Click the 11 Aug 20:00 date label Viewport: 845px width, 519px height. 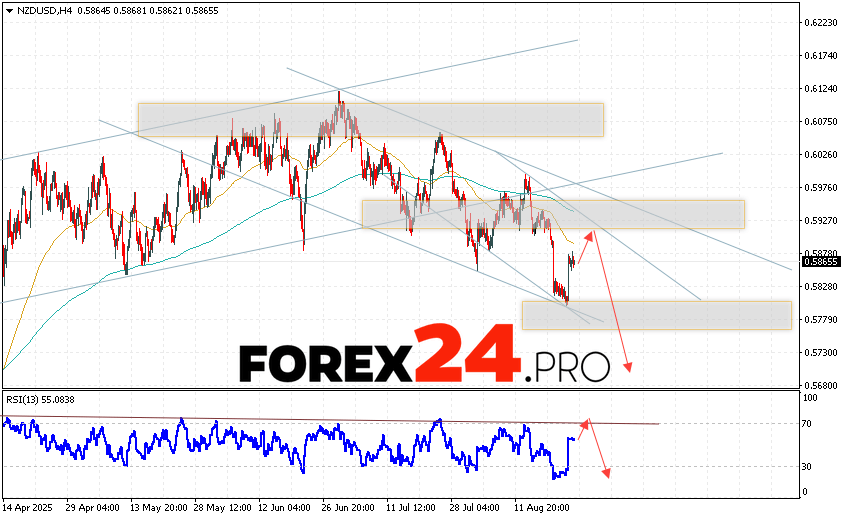click(x=540, y=508)
